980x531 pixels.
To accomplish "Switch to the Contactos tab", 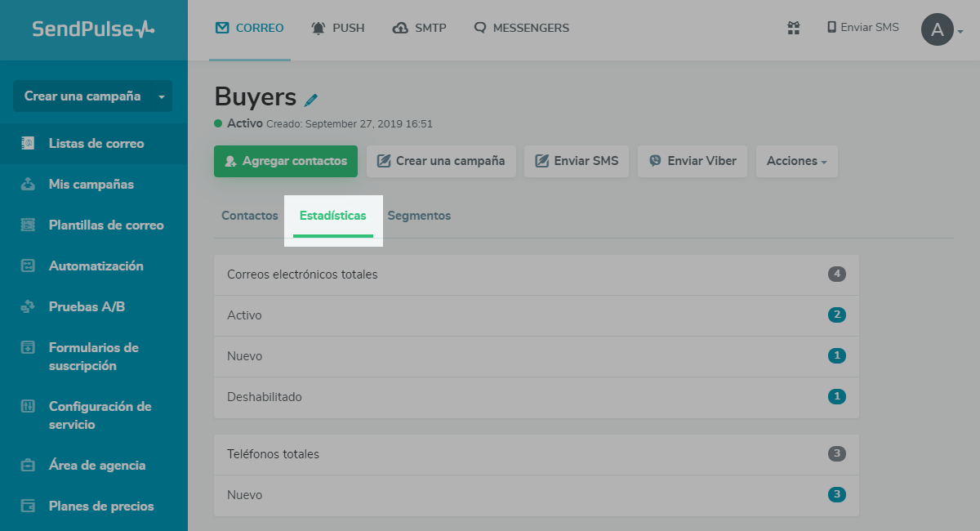I will click(x=250, y=216).
